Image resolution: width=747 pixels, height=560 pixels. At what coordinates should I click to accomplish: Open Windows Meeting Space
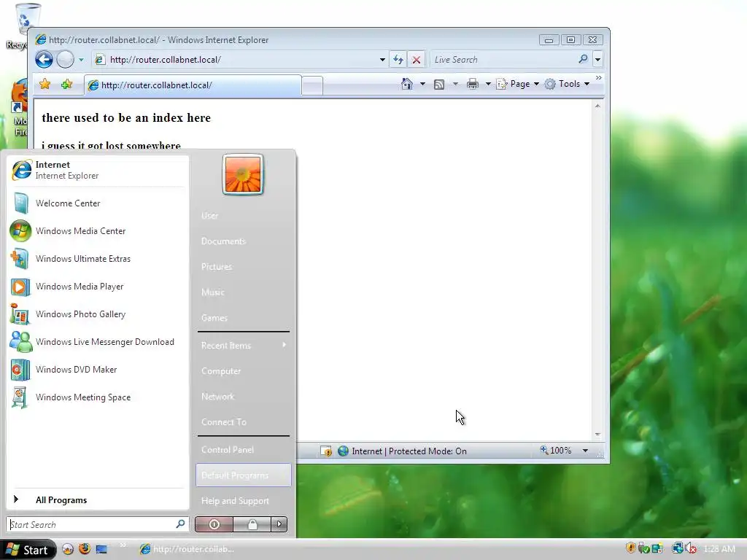pyautogui.click(x=98, y=397)
